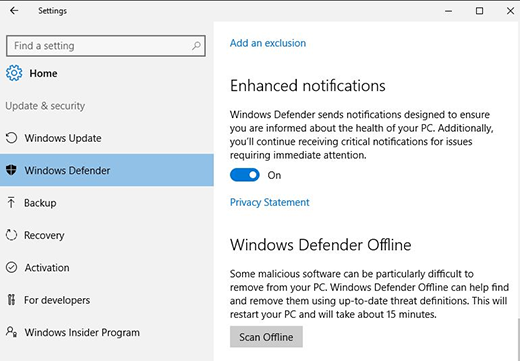The height and width of the screenshot is (361, 520).
Task: Go to Settings Home
Action: [32, 73]
